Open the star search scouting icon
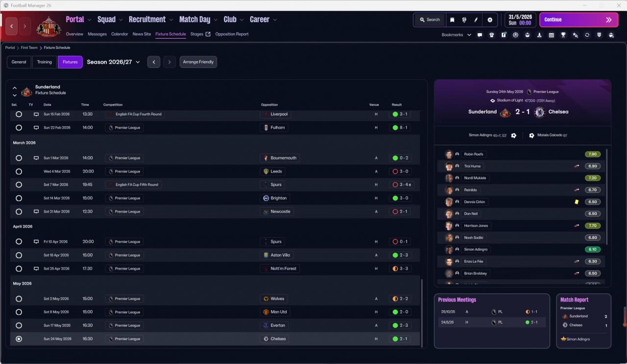Image resolution: width=627 pixels, height=364 pixels. pyautogui.click(x=576, y=35)
